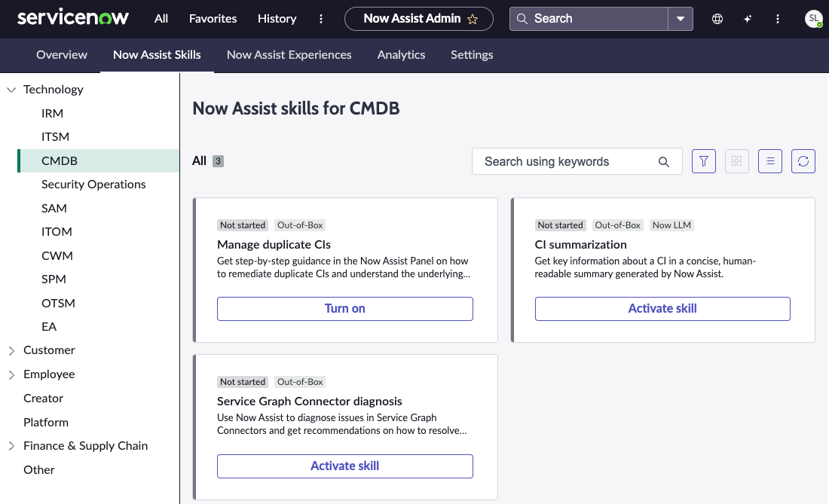Click the Now Assist skills for CMDB heading

(x=296, y=108)
